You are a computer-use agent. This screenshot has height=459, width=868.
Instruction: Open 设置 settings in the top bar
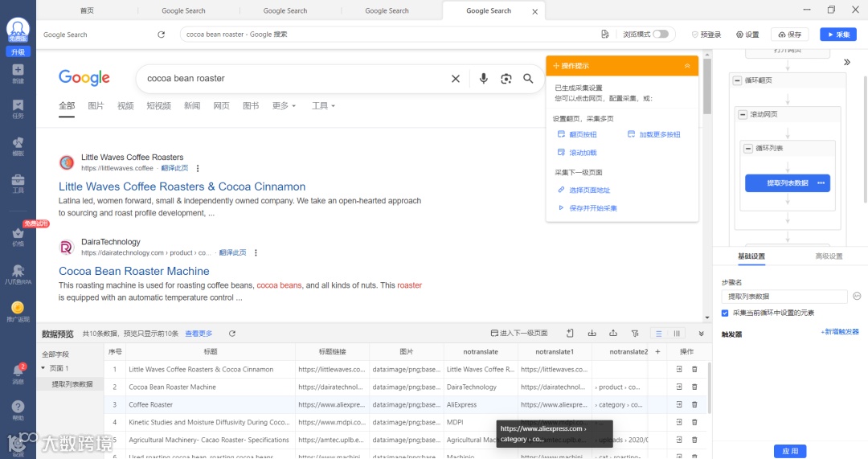coord(747,35)
